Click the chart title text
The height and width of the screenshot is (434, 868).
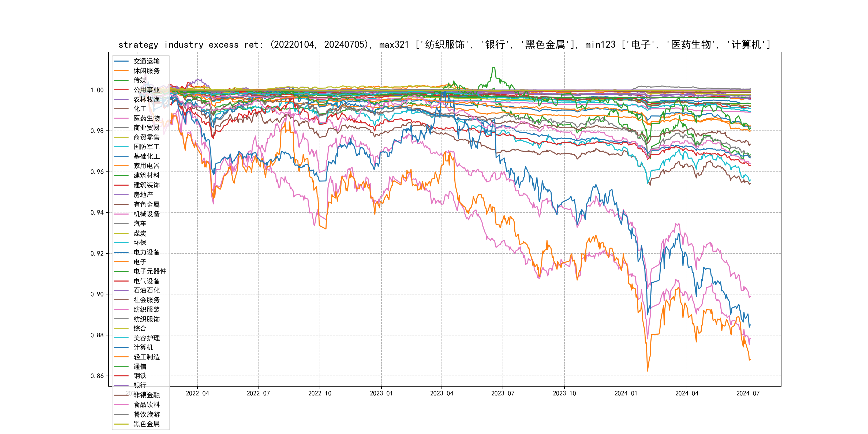[444, 44]
